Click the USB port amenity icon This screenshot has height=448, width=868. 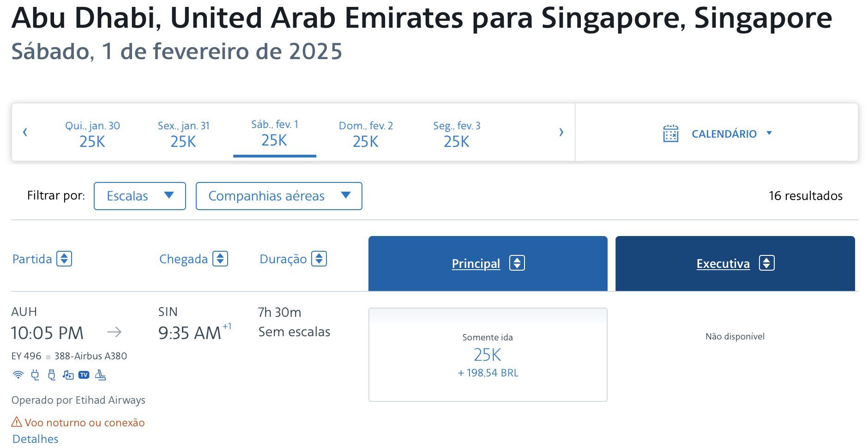52,375
